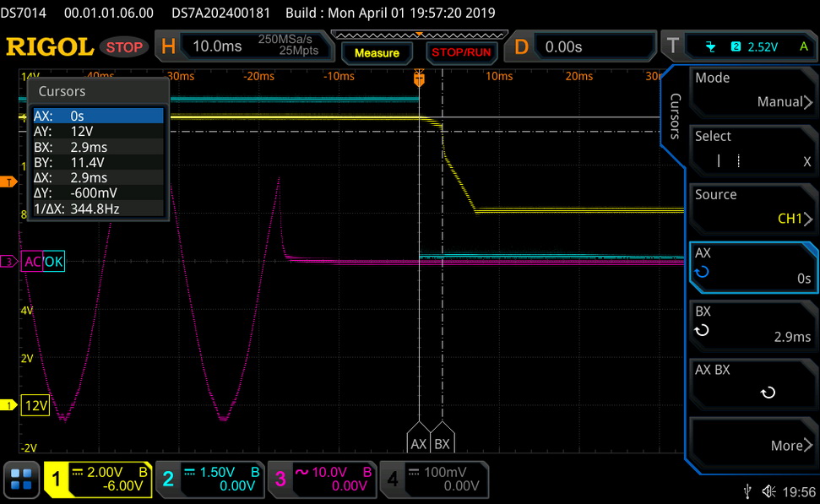Open horizontal timebase H 10.0ms settings
The image size is (820, 504).
click(244, 46)
